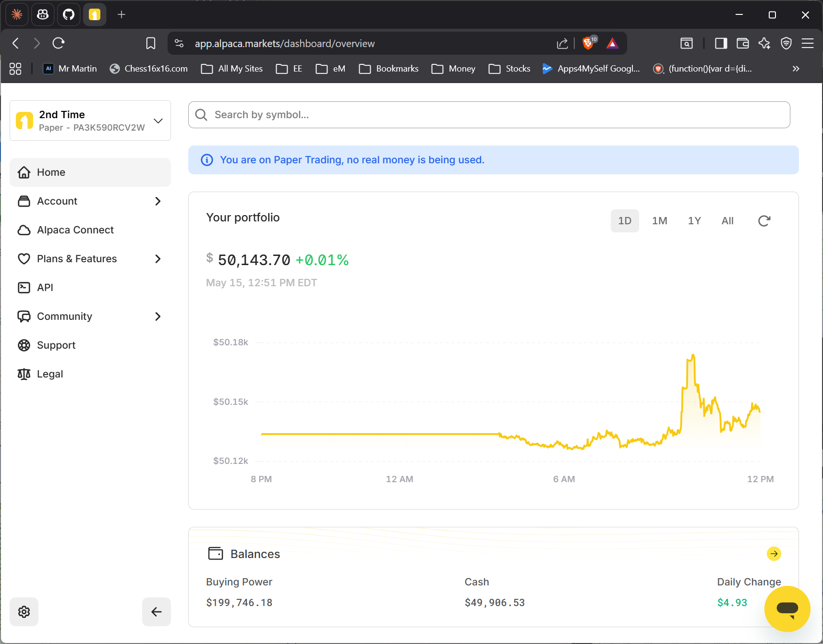The height and width of the screenshot is (644, 823).
Task: Expand All My Sites bookmark folder
Action: [x=232, y=69]
